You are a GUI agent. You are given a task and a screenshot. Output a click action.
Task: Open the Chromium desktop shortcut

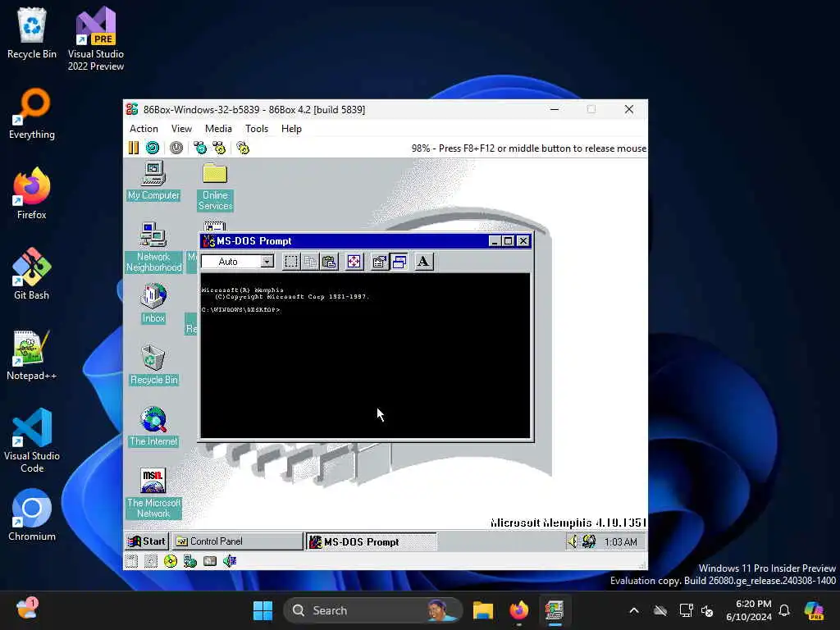coord(32,515)
